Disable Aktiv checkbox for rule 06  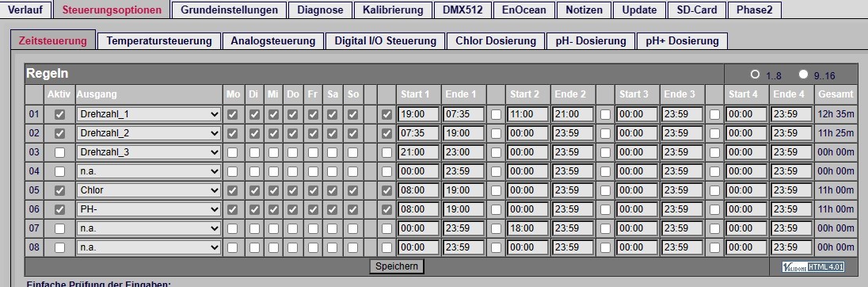[59, 209]
